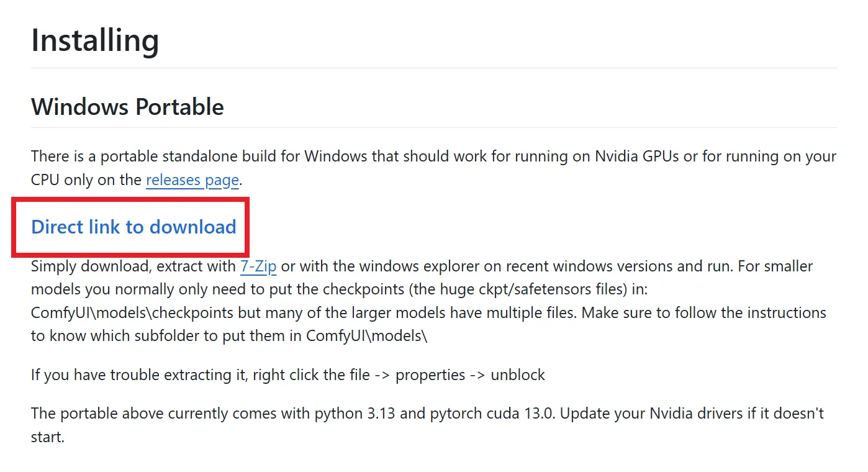Screen dimensions: 868x472
Task: Click the words "Make sure to follow the instructions"
Action: (x=703, y=312)
